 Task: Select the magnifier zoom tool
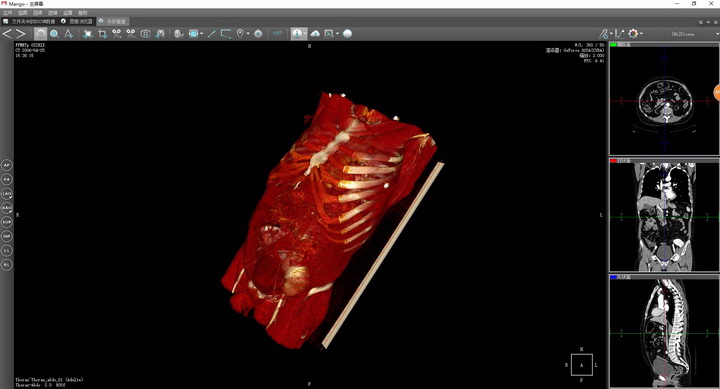[54, 34]
